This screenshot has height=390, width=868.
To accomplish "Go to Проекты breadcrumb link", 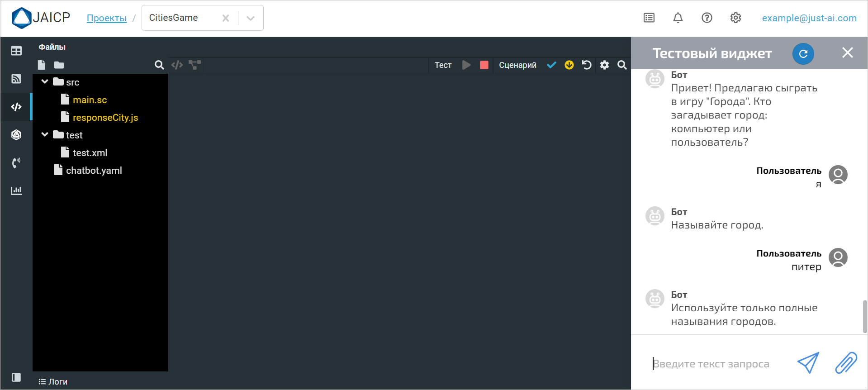I will tap(106, 18).
